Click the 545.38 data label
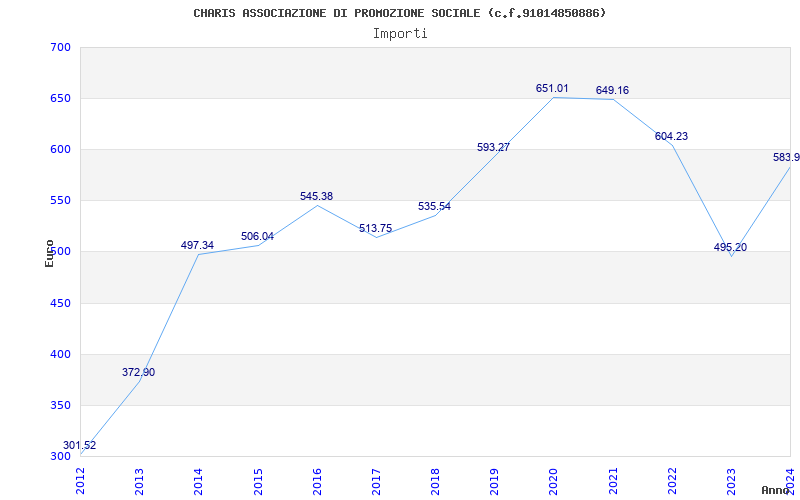This screenshot has width=800, height=500. tap(316, 196)
